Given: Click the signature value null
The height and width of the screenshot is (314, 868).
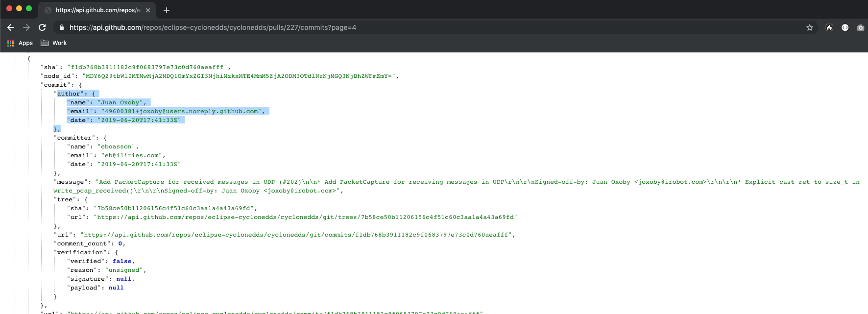Looking at the screenshot, I should tap(124, 279).
